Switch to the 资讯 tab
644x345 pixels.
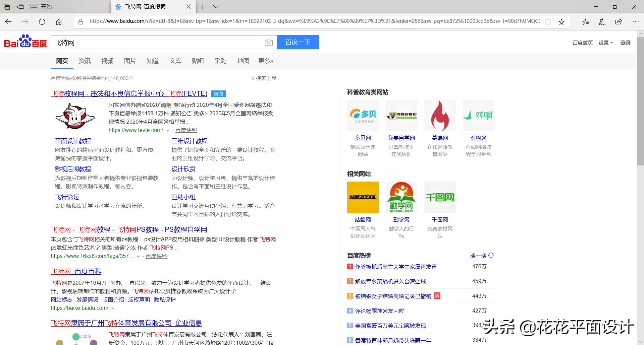click(85, 61)
